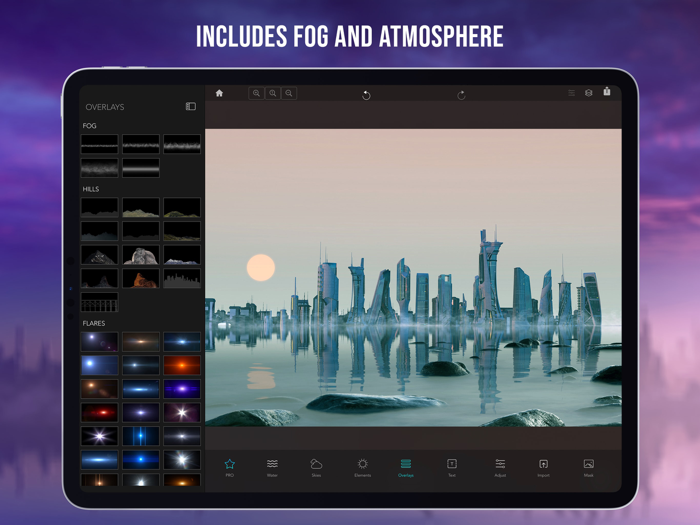This screenshot has height=525, width=700.
Task: Apply the orange glowing flare overlay
Action: tap(182, 365)
